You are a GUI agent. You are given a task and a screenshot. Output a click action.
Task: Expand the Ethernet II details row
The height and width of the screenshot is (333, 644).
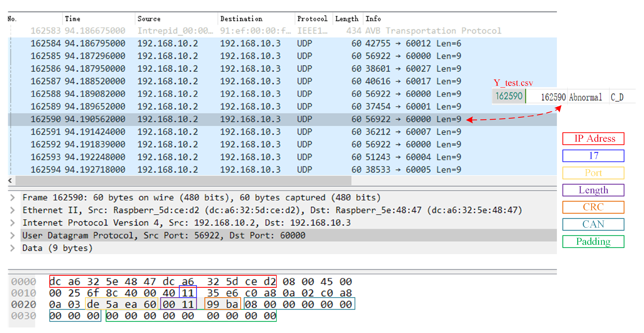click(x=12, y=210)
